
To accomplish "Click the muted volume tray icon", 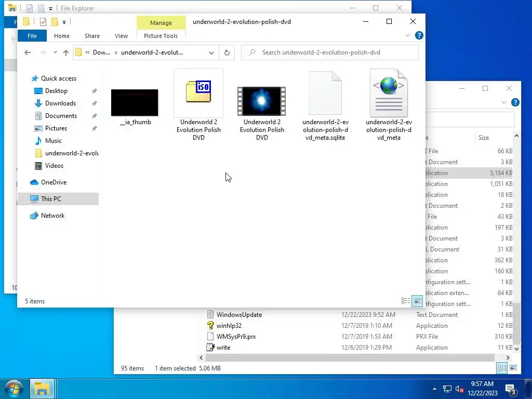I will tap(459, 389).
